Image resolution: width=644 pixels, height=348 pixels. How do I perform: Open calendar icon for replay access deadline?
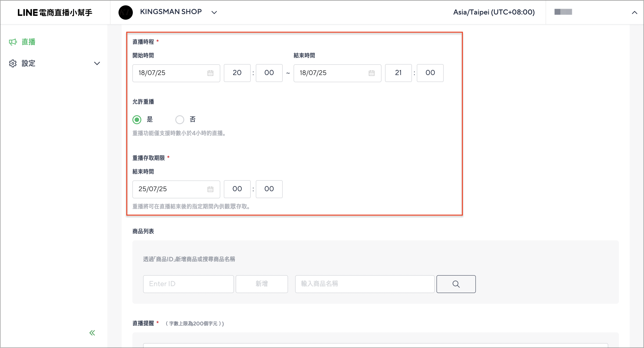pos(210,189)
